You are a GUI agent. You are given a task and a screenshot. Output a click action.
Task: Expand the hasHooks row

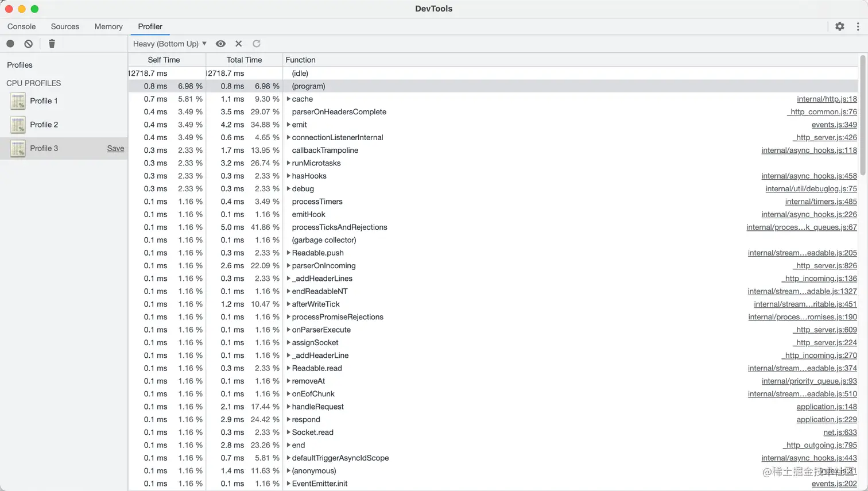coord(288,176)
